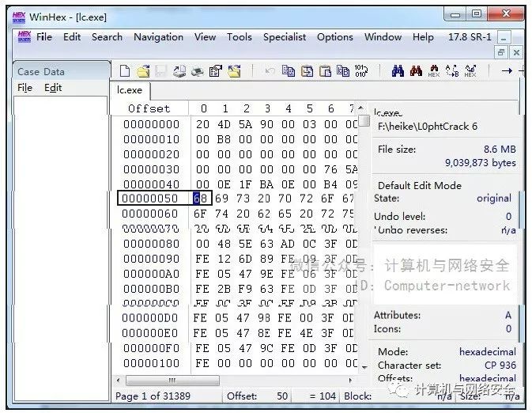Image resolution: width=532 pixels, height=413 pixels.
Task: Open the Specialist menu
Action: pos(285,36)
